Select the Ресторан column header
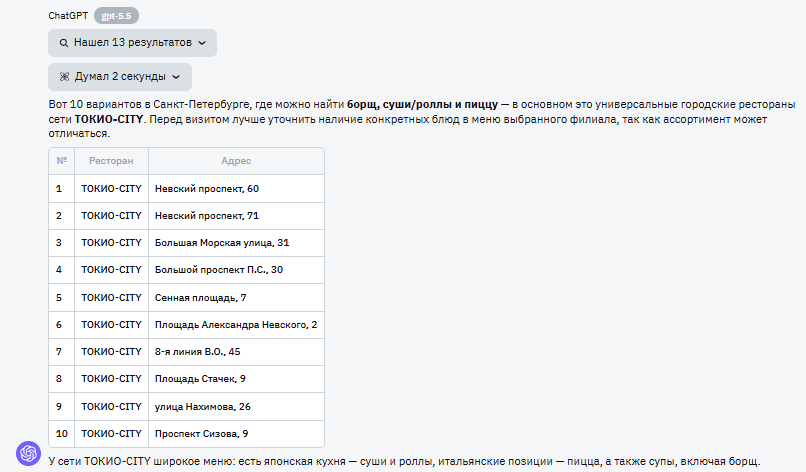Image resolution: width=806 pixels, height=472 pixels. [x=111, y=161]
